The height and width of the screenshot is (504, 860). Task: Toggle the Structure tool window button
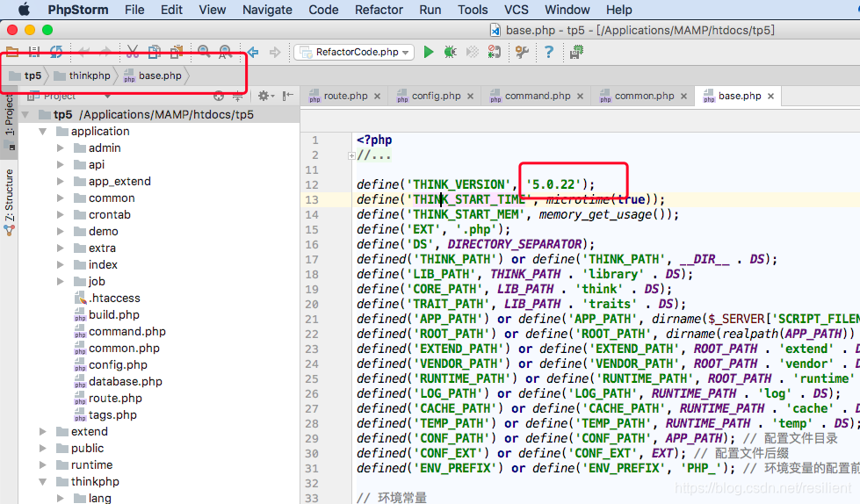coord(9,202)
